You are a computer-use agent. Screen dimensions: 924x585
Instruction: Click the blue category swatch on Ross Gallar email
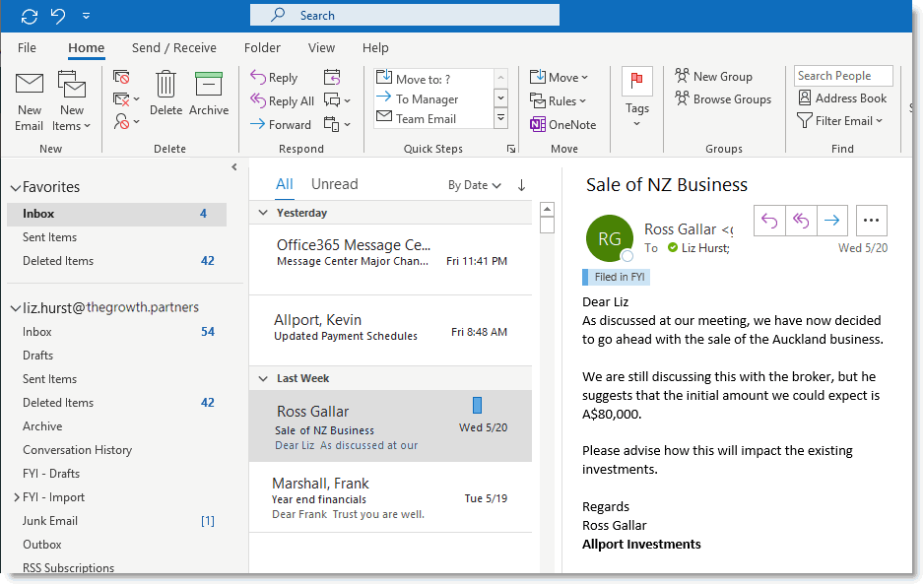478,405
